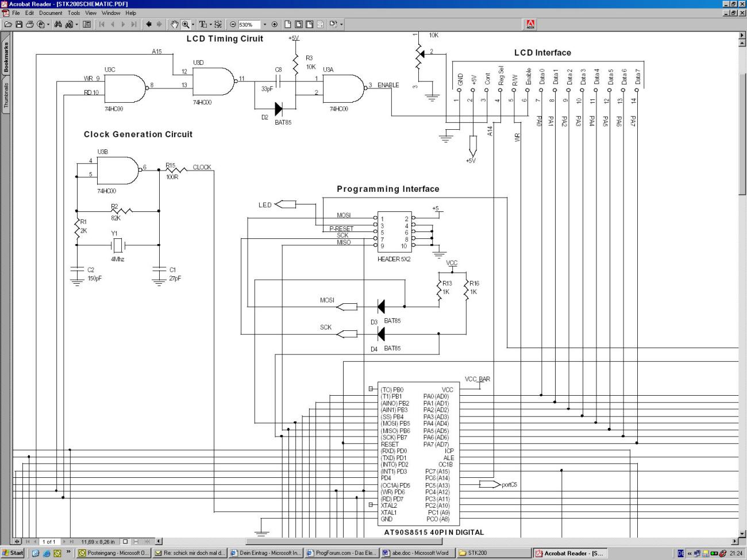Click Previous Page toolbar arrow
747x560 pixels.
(x=113, y=24)
